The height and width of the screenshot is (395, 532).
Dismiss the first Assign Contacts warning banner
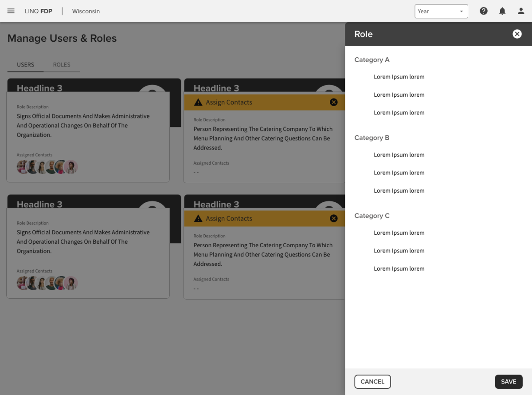pyautogui.click(x=334, y=102)
